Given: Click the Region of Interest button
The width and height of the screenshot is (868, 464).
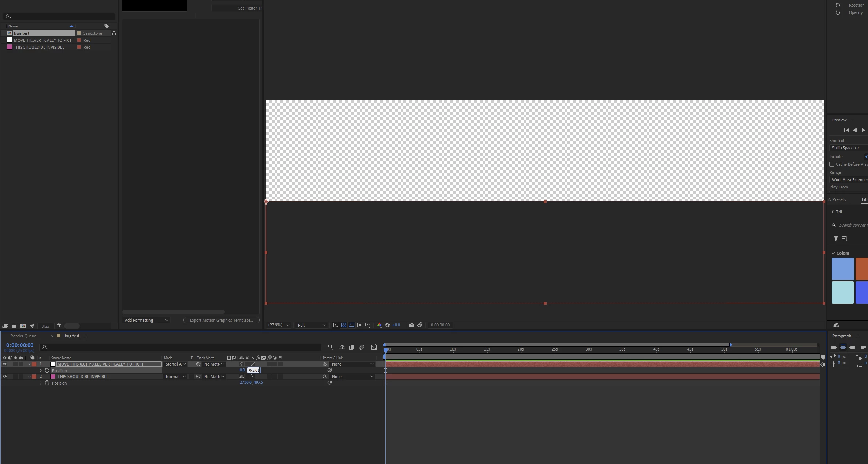Looking at the screenshot, I should point(360,325).
